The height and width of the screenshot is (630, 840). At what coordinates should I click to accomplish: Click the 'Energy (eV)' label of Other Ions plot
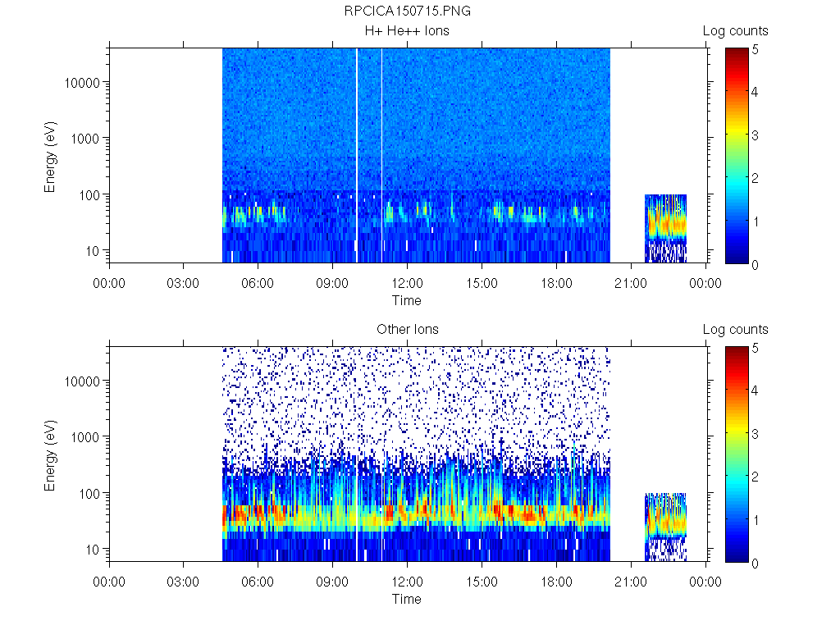tap(50, 455)
